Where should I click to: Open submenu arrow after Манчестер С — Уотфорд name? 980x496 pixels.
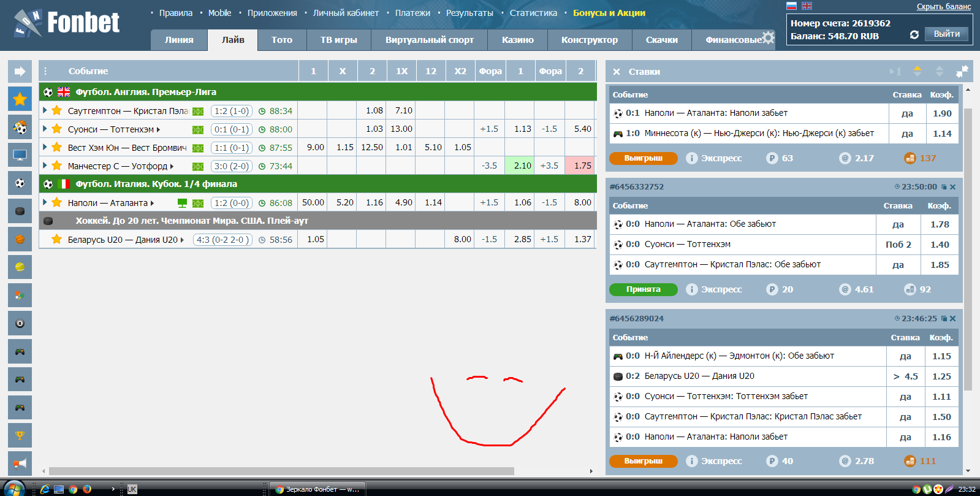(x=172, y=166)
